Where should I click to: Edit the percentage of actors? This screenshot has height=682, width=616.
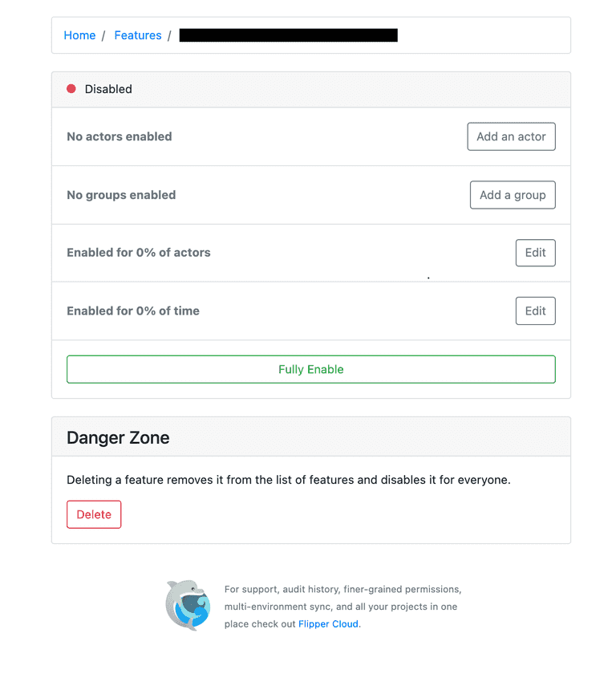[x=536, y=253]
